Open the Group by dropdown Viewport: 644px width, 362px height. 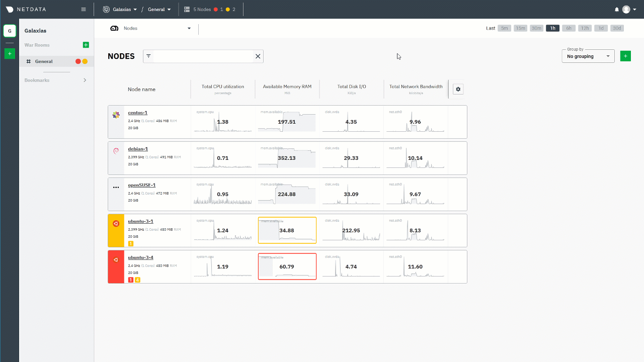588,56
